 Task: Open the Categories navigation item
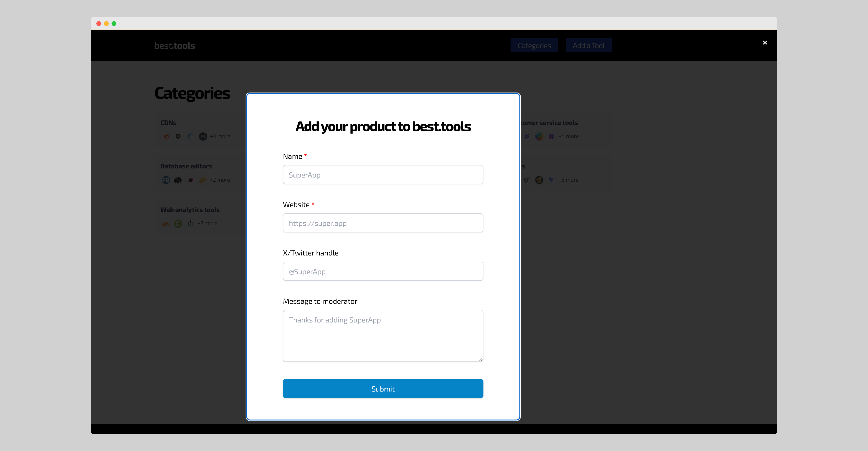(534, 45)
